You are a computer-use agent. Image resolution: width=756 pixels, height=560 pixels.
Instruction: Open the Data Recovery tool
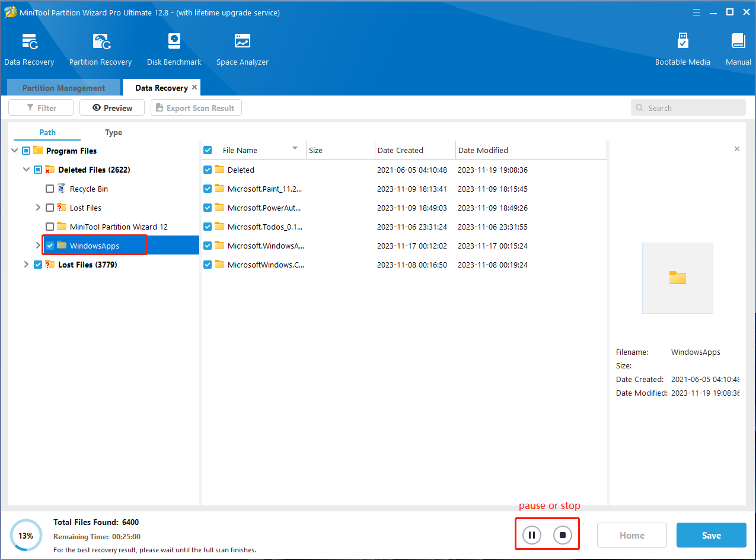click(x=29, y=47)
